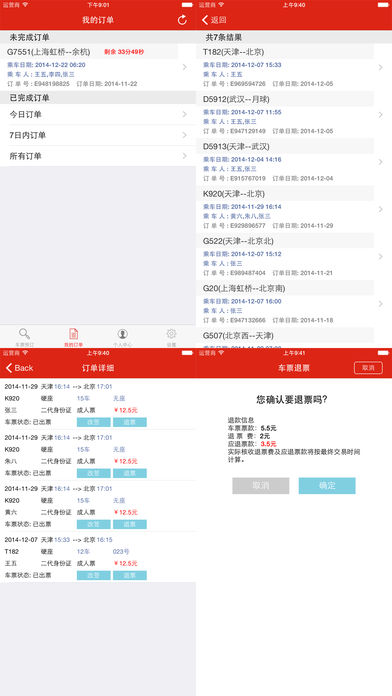This screenshot has width=392, height=696.
Task: Open the K920 天津--北京 order chevron
Action: coord(380,210)
